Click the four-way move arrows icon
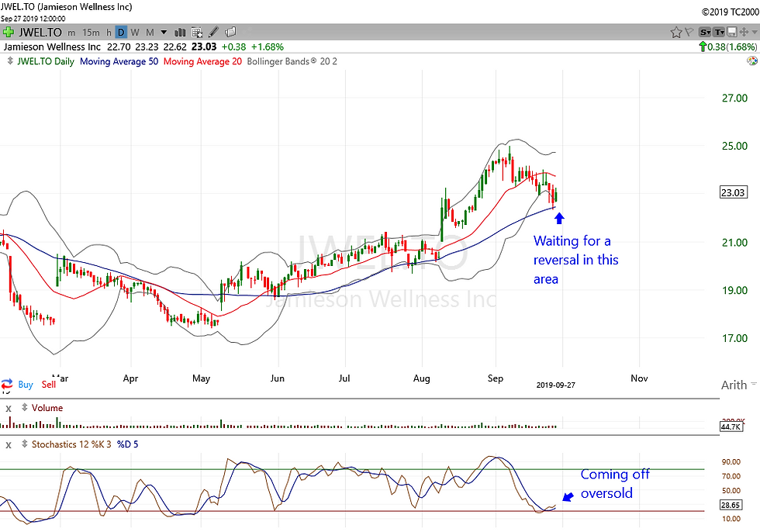 click(x=744, y=33)
